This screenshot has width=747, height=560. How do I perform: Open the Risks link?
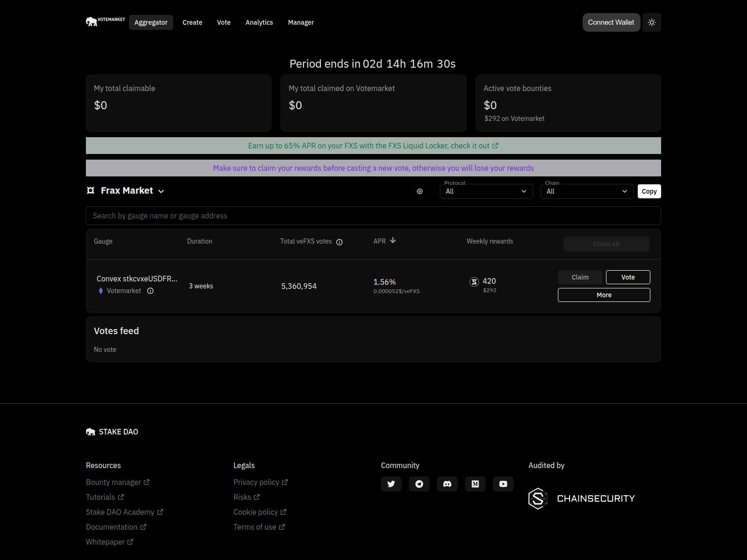point(247,497)
